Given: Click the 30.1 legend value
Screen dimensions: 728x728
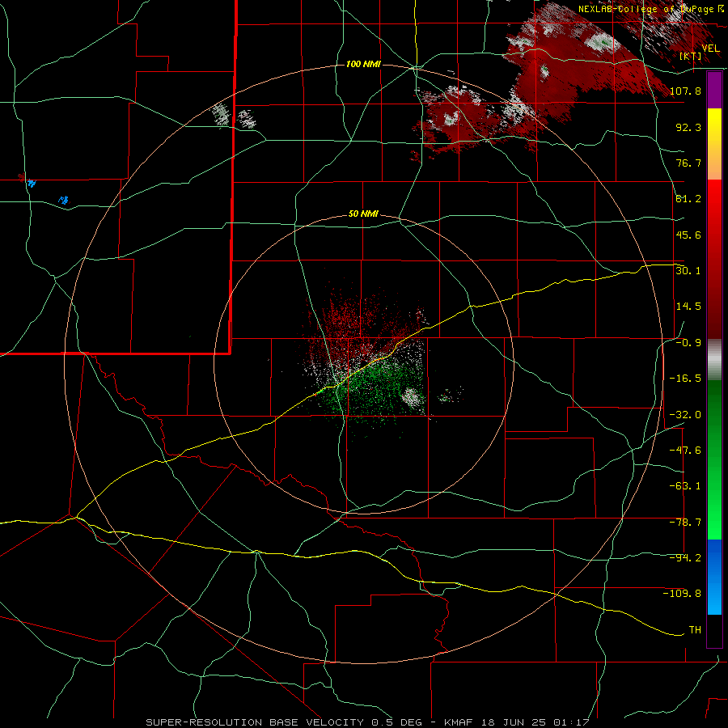Looking at the screenshot, I should point(688,271).
